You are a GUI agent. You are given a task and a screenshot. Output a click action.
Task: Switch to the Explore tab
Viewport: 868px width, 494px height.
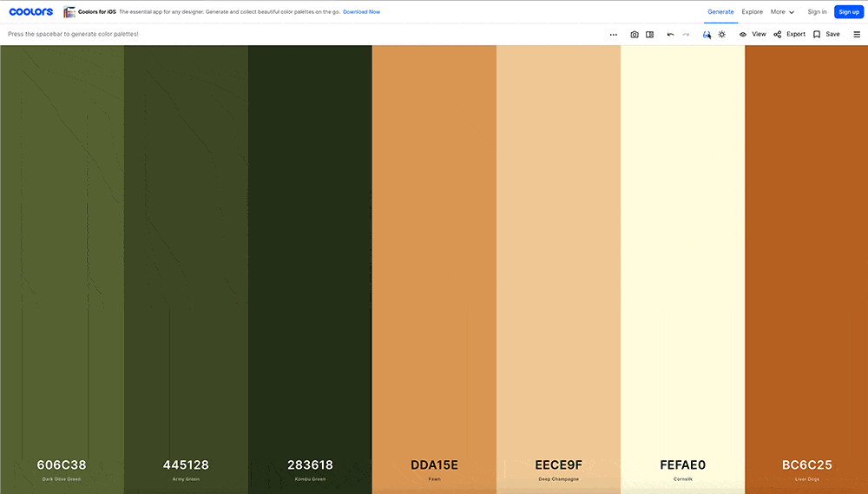pyautogui.click(x=753, y=11)
